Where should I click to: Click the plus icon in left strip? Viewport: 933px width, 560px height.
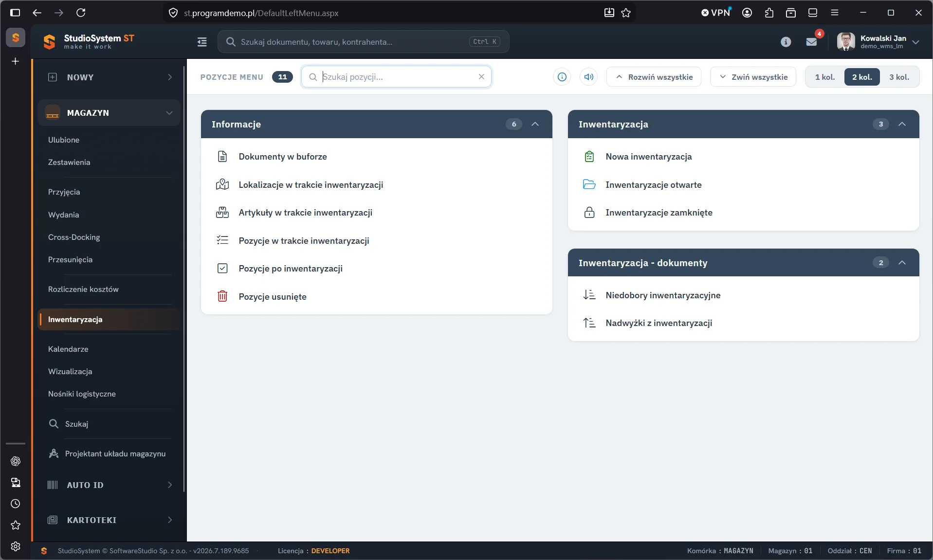(16, 61)
